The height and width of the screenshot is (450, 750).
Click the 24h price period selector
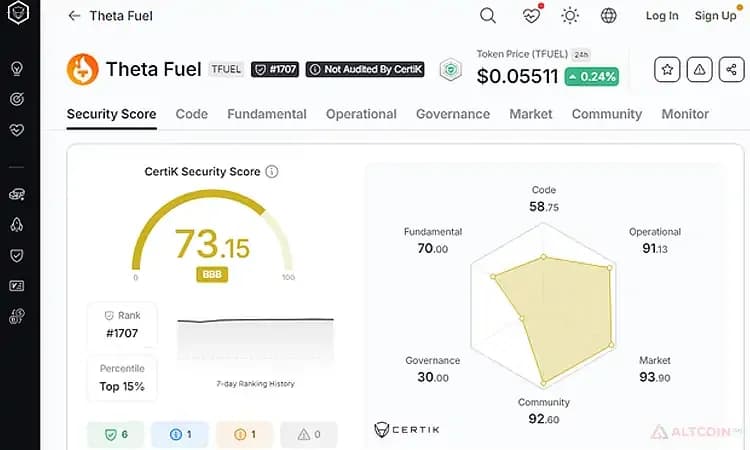click(x=581, y=55)
